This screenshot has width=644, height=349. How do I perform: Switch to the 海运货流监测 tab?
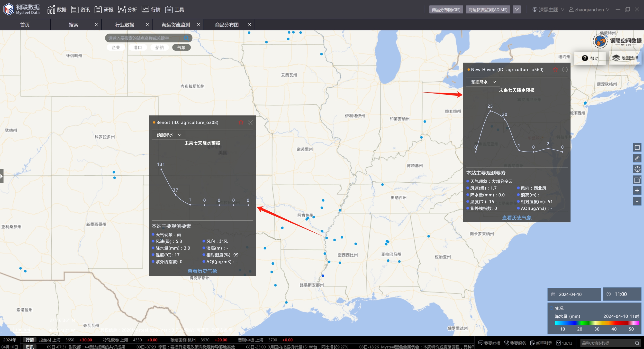(x=176, y=25)
